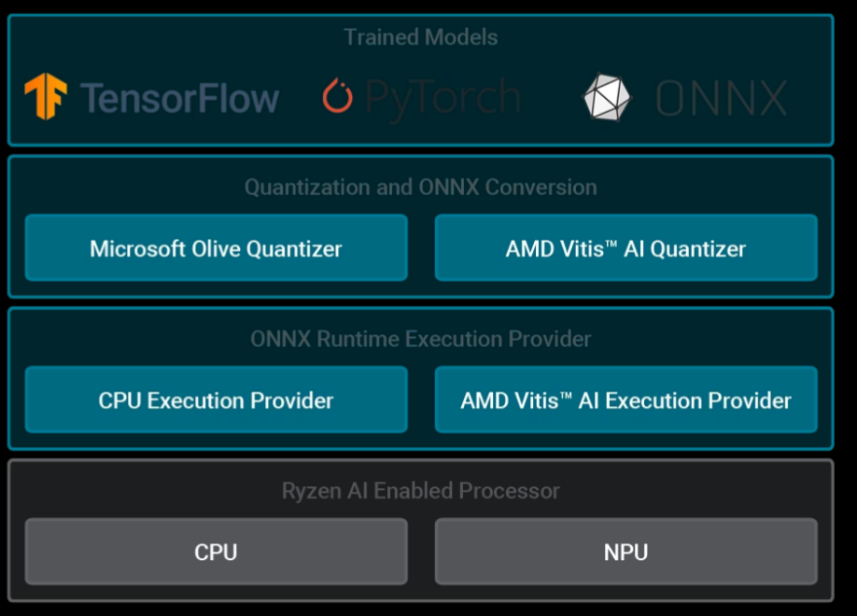Viewport: 857px width, 616px height.
Task: Select AMD Vitis AI Execution Provider block
Action: pyautogui.click(x=626, y=399)
